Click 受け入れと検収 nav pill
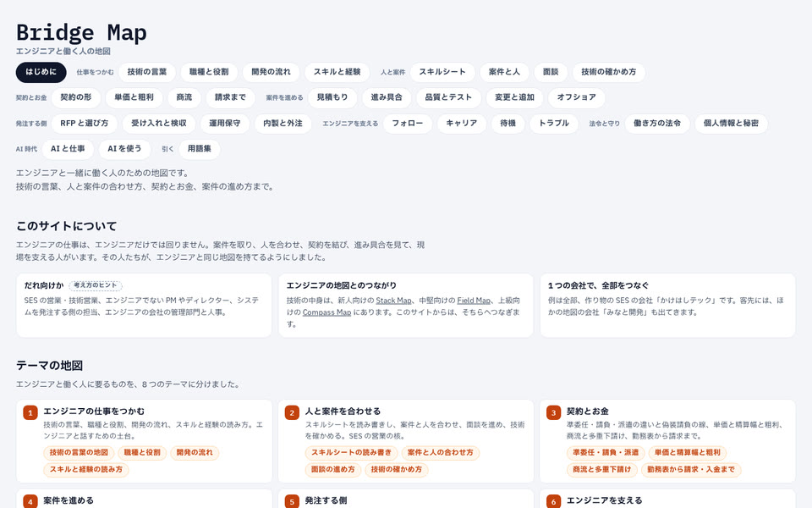 coord(159,124)
